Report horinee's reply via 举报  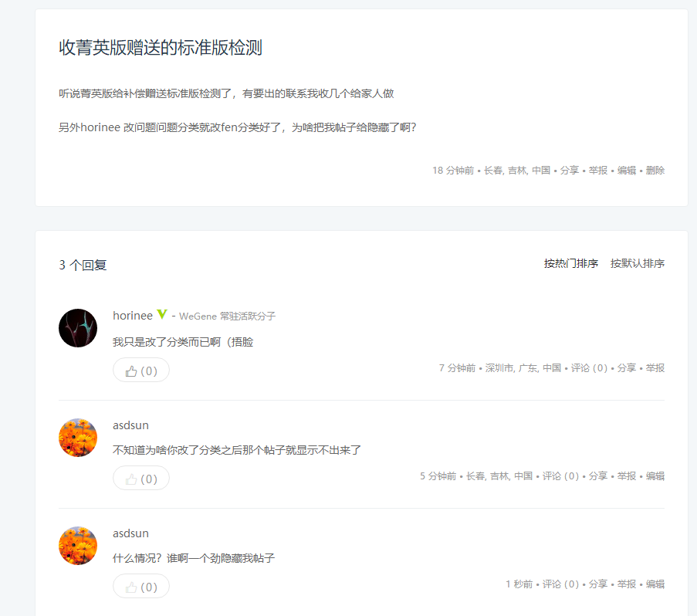655,368
